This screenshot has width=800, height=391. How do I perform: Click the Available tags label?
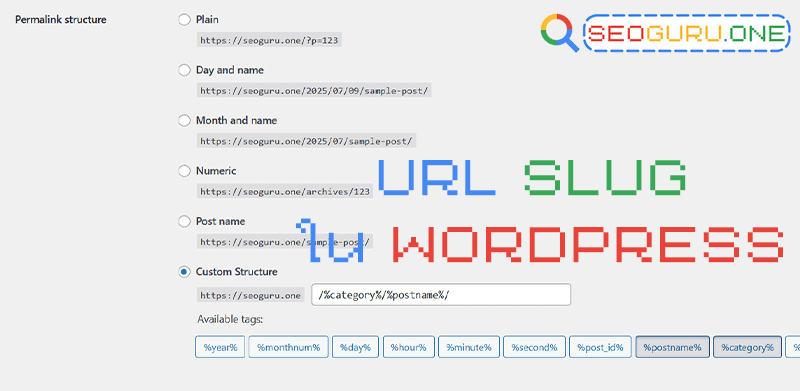point(230,320)
